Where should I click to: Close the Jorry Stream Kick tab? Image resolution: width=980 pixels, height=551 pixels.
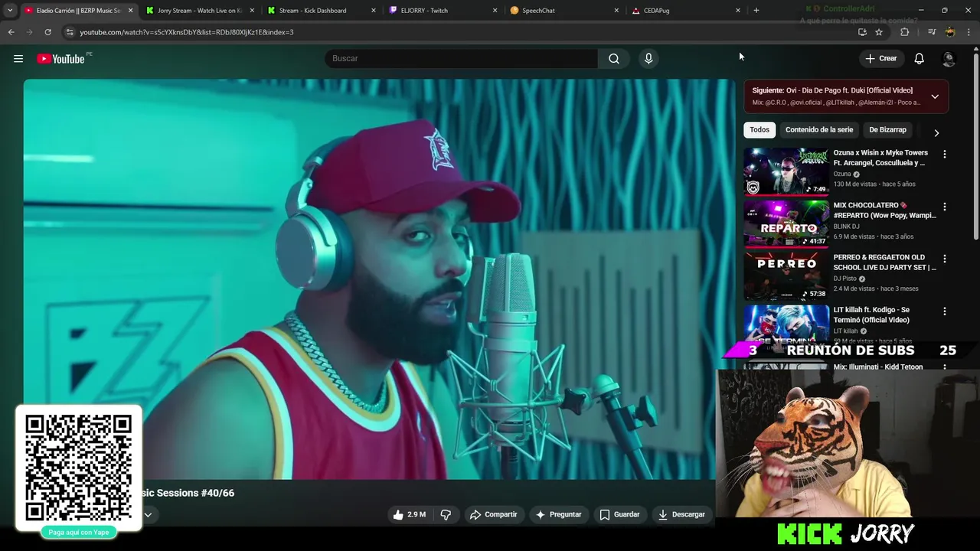252,11
